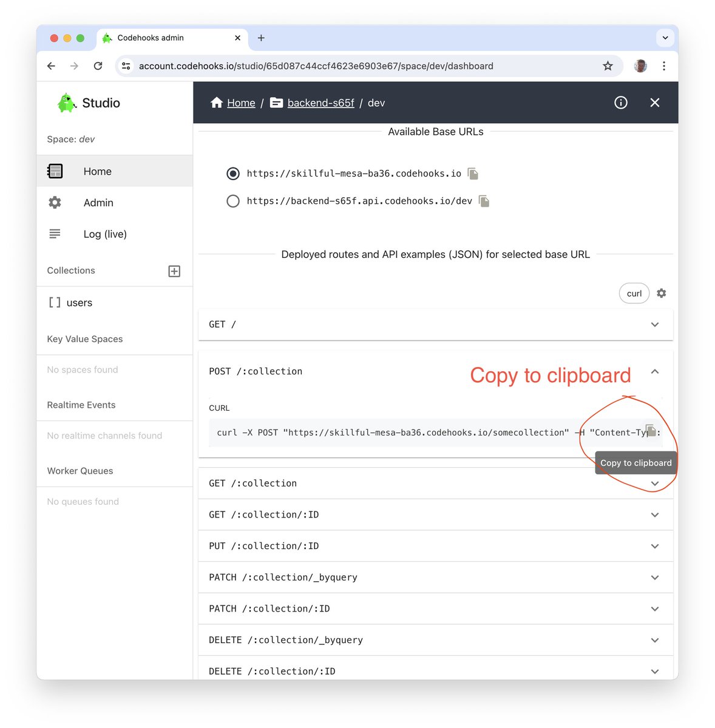The width and height of the screenshot is (715, 728).
Task: Click the 'No spaces found' text
Action: tap(83, 370)
